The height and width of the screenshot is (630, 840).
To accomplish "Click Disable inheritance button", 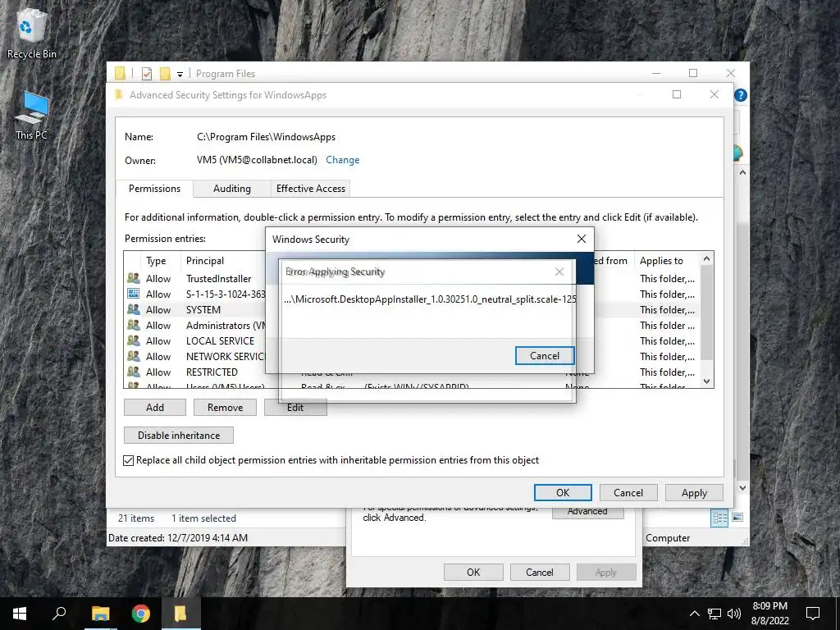I will 178,435.
